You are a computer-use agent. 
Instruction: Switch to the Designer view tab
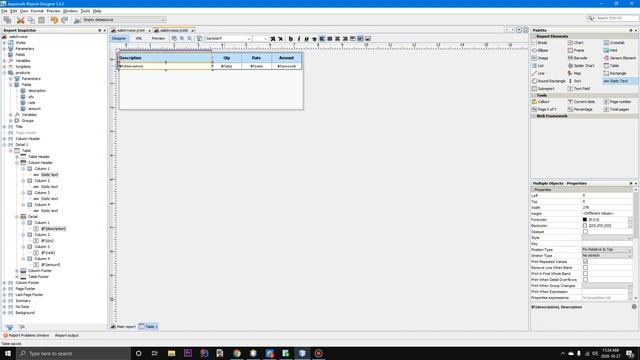pyautogui.click(x=119, y=38)
